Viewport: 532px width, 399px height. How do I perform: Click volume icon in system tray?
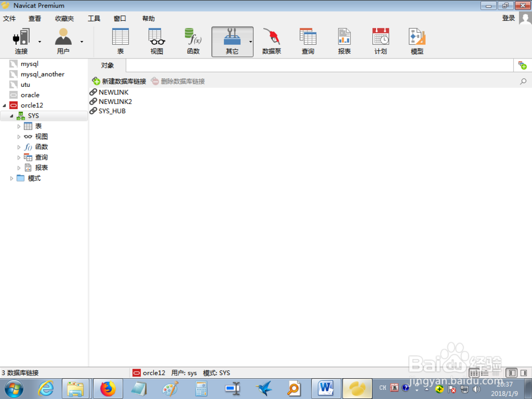[x=476, y=389]
